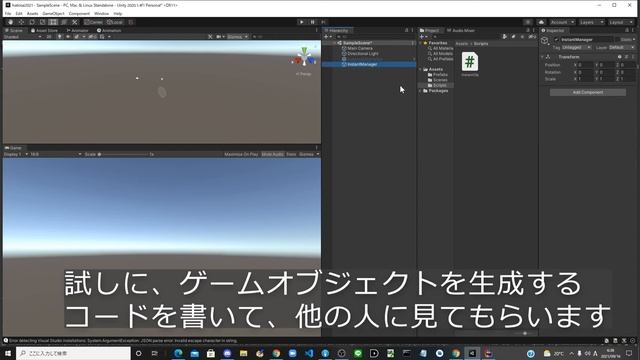Collapse the SampleScene hierarchy node
The height and width of the screenshot is (360, 640).
point(335,43)
